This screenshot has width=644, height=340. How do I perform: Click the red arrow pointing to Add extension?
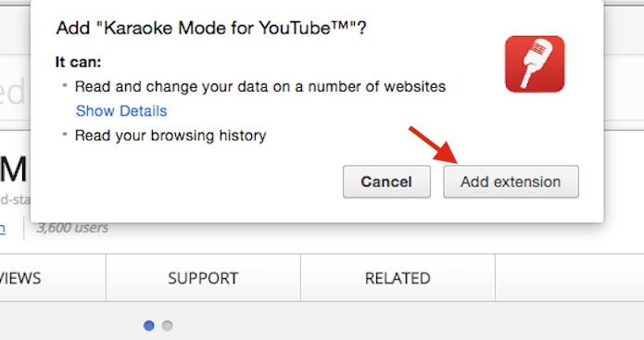tap(434, 145)
